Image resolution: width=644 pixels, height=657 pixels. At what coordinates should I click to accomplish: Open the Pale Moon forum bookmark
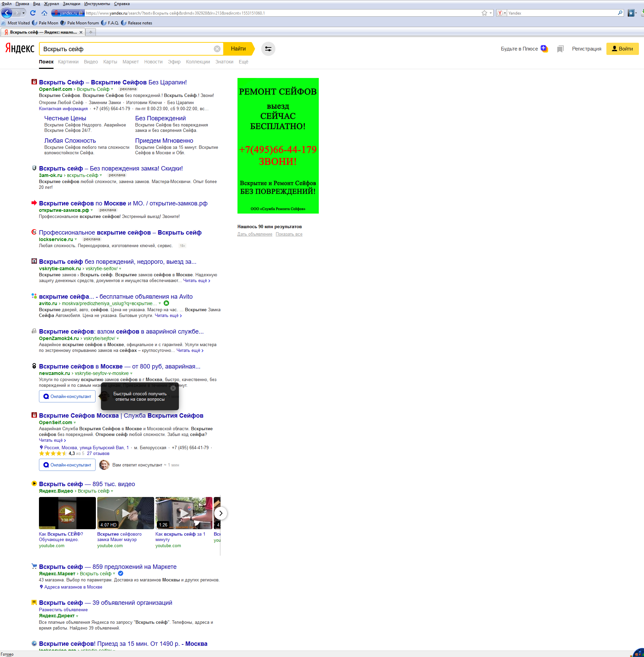click(80, 23)
